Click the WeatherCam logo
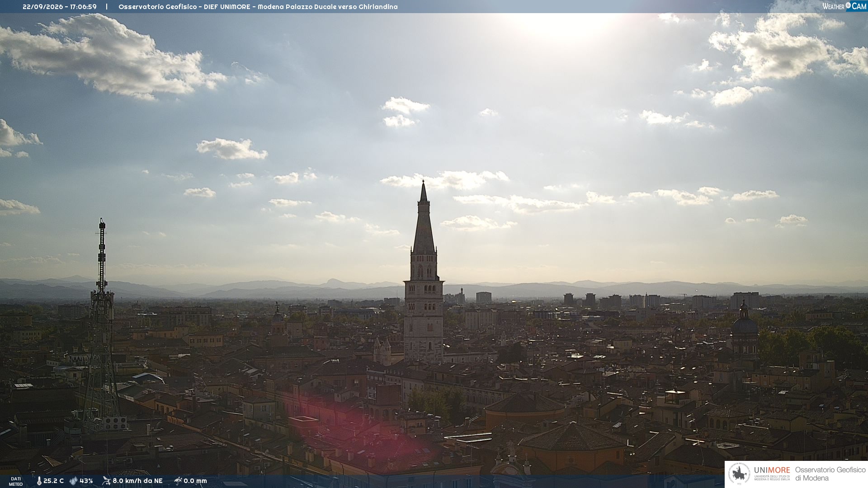The width and height of the screenshot is (868, 488). click(844, 6)
